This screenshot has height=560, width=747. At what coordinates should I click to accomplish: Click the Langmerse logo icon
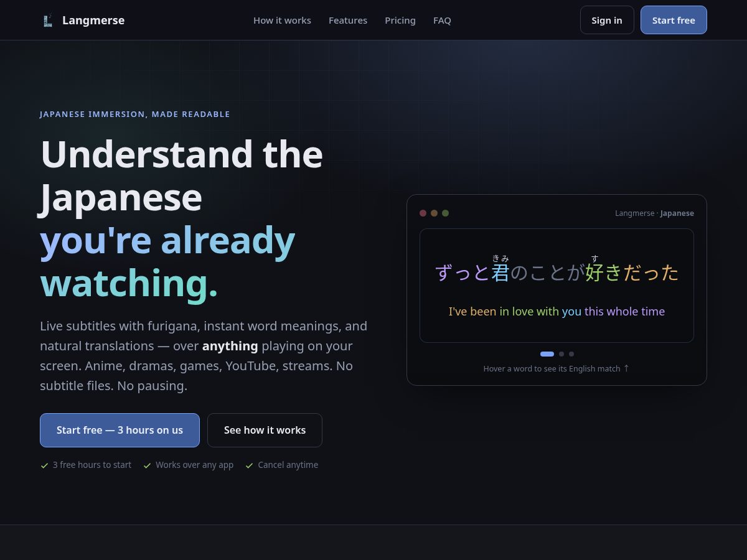[48, 21]
